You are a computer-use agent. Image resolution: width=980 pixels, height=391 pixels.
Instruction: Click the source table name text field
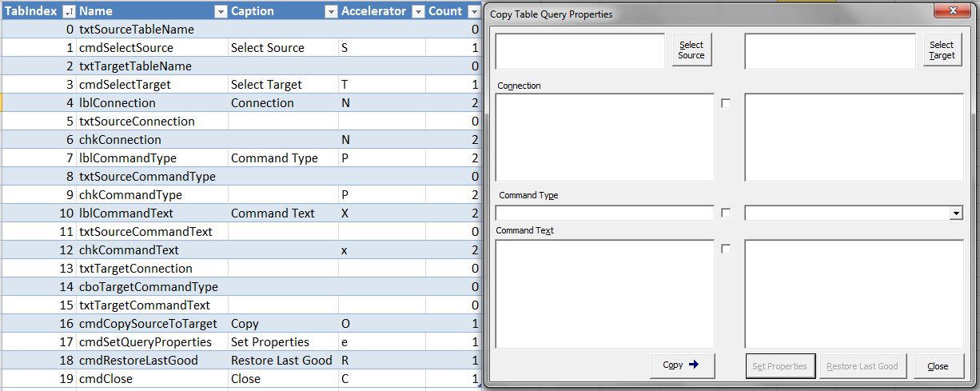coord(580,51)
